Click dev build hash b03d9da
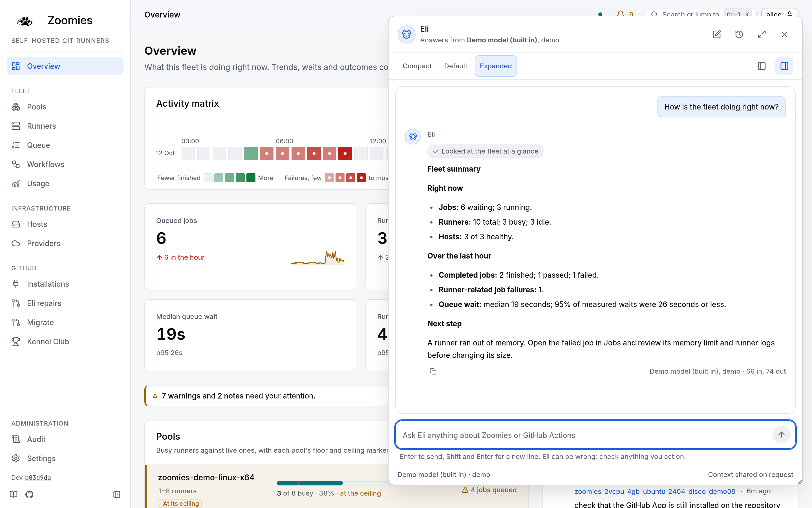Image resolution: width=812 pixels, height=508 pixels. 38,478
